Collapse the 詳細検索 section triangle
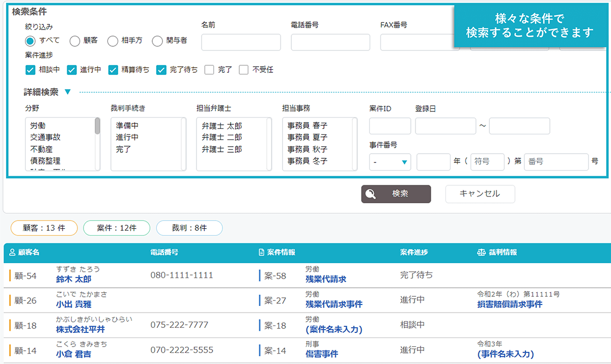The height and width of the screenshot is (364, 611). pos(68,93)
